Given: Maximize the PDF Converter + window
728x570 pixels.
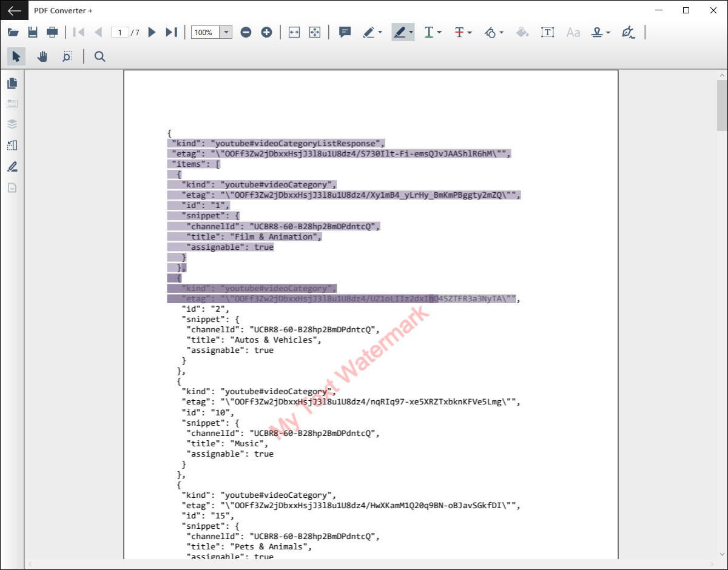Looking at the screenshot, I should [686, 10].
